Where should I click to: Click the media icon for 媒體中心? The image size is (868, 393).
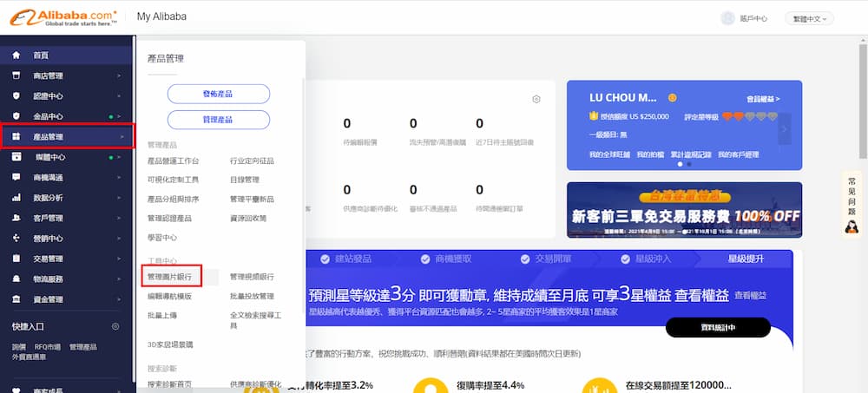click(16, 157)
